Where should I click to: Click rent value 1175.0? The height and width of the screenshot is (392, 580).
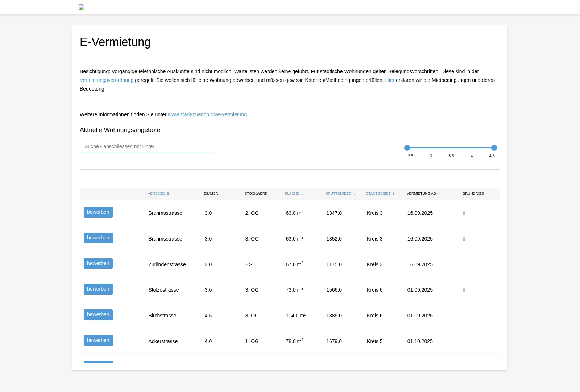coord(334,264)
